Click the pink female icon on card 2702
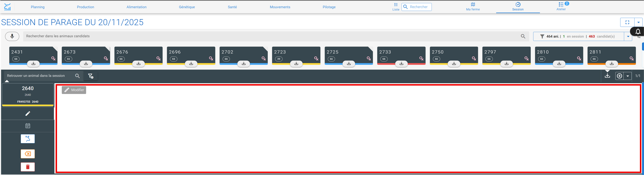 tap(263, 58)
